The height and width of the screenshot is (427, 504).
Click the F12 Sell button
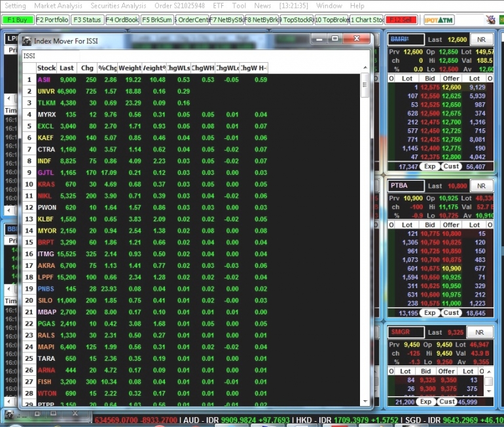(401, 20)
